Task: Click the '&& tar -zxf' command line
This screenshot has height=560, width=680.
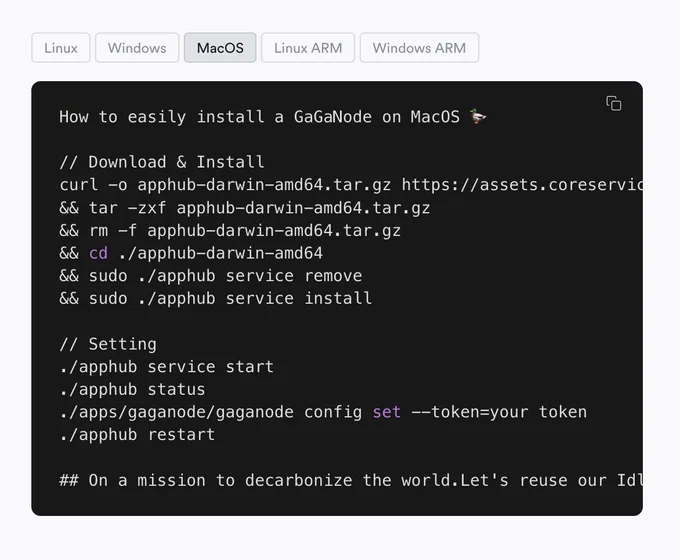Action: point(245,208)
